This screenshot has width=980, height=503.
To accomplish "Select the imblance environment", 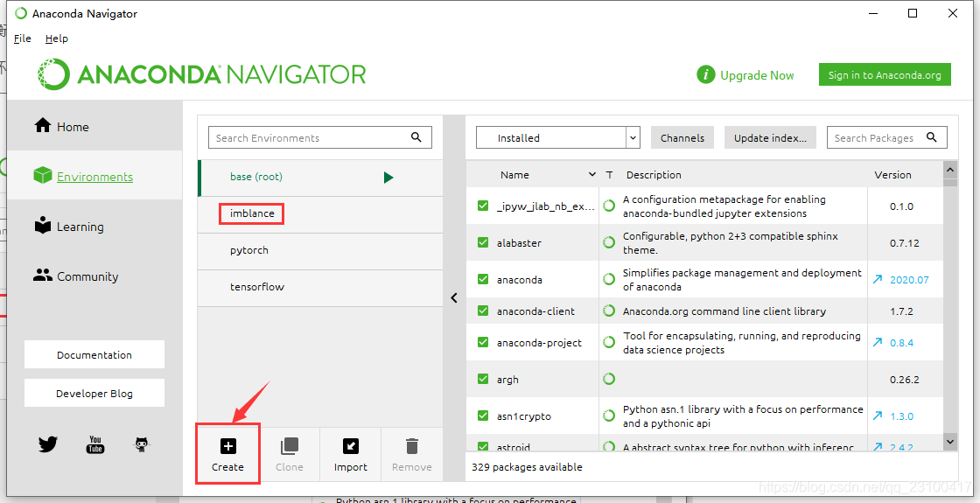I will point(320,213).
